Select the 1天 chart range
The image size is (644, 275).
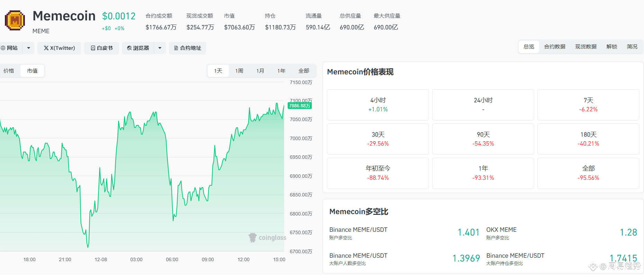tap(218, 71)
